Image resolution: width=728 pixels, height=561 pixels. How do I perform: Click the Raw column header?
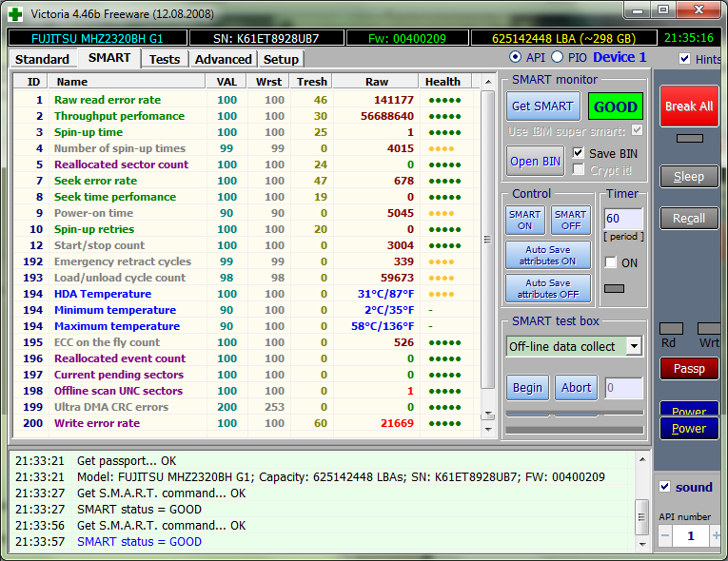tap(376, 82)
